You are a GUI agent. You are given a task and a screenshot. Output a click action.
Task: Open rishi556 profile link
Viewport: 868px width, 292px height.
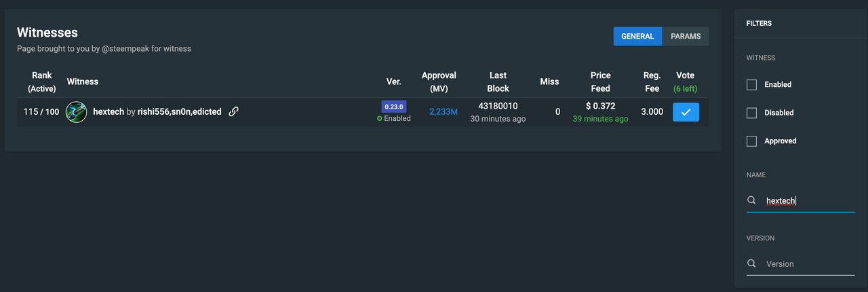[153, 111]
